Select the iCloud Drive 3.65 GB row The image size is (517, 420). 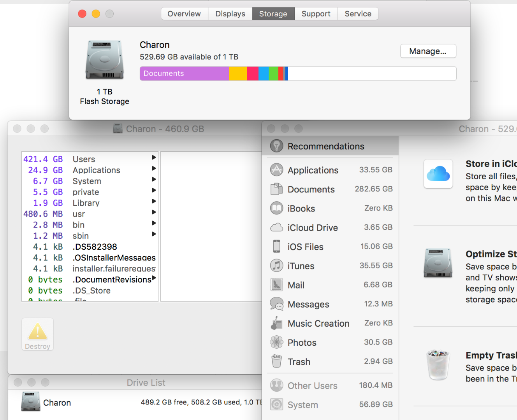331,227
